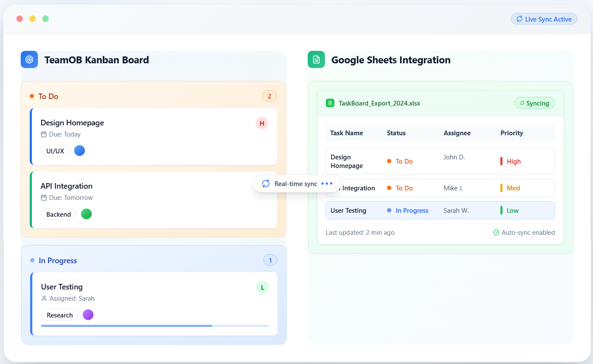Click the green avatar on API Integration card
Image resolution: width=593 pixels, height=364 pixels.
86,214
